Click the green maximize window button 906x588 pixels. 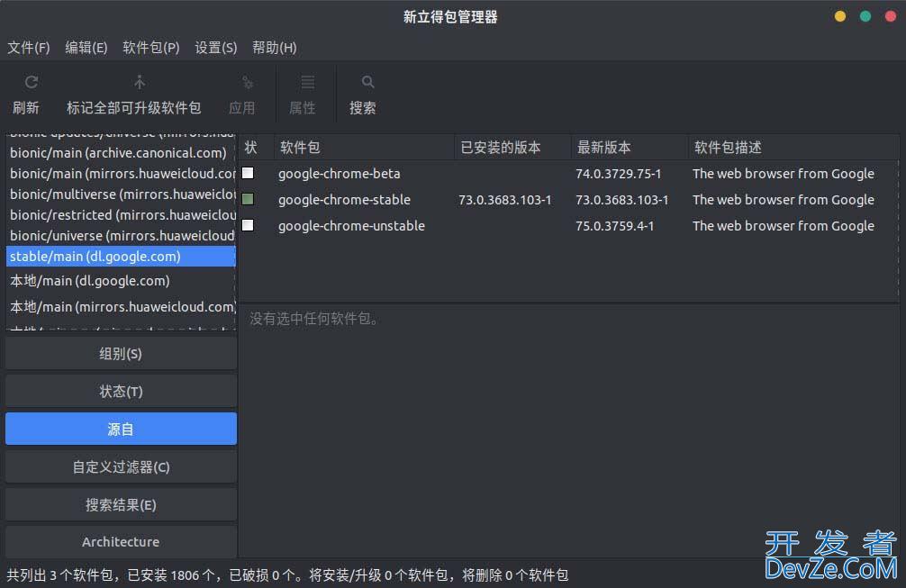[865, 16]
